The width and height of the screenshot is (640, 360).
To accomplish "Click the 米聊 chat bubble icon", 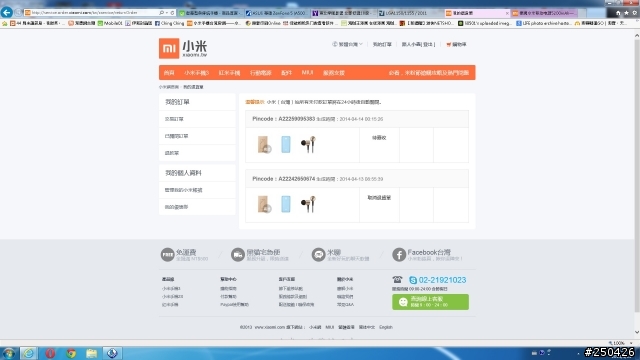I will 318,255.
